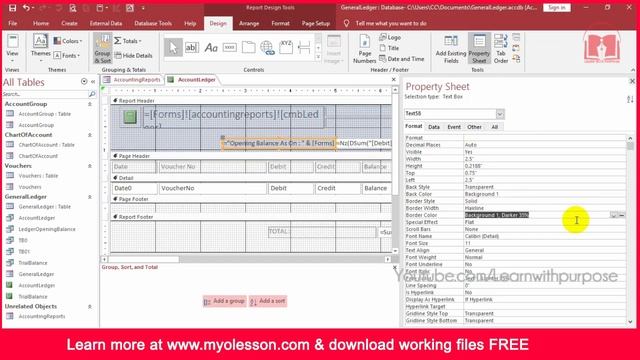Click the Sign in button
Image resolution: width=640 pixels, height=360 pixels.
pyautogui.click(x=557, y=8)
